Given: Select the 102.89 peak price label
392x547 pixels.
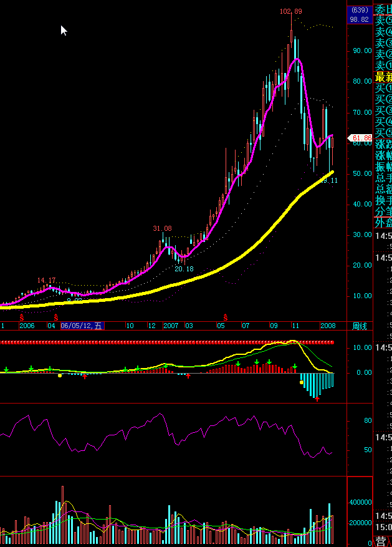Looking at the screenshot, I should click(290, 11).
